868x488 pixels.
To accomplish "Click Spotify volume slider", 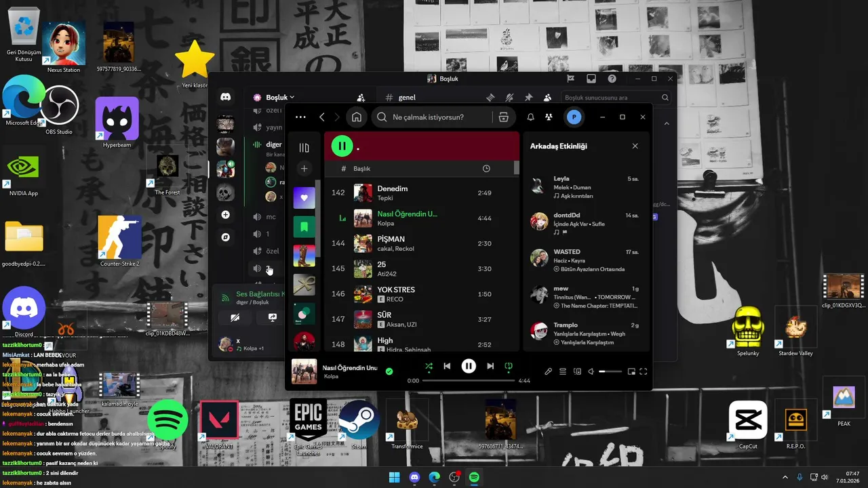I will coord(610,371).
